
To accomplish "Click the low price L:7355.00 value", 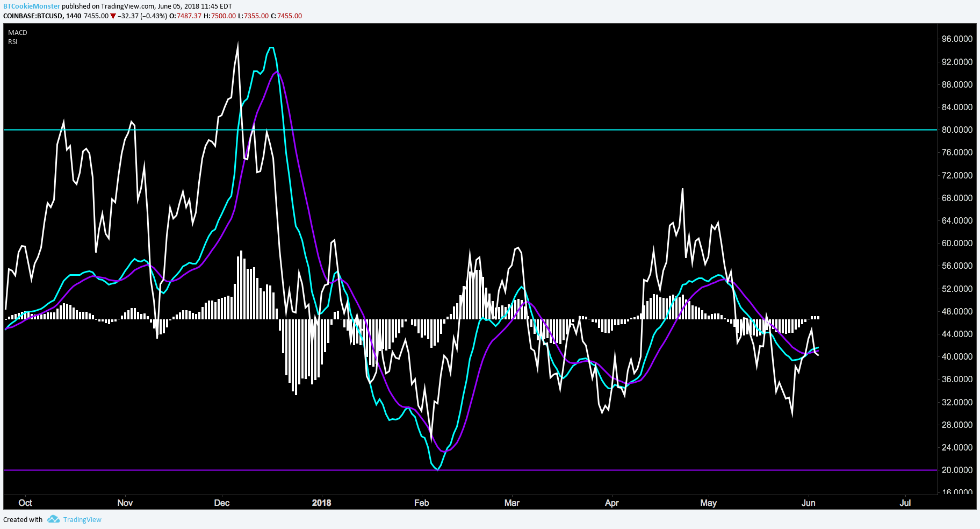I will tap(253, 16).
